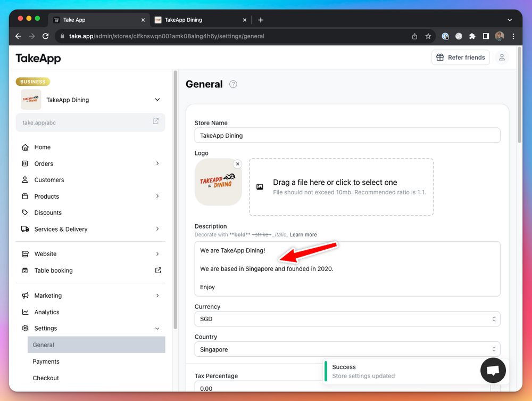This screenshot has height=401, width=532.
Task: Open the Chrome three-dot menu
Action: point(513,36)
